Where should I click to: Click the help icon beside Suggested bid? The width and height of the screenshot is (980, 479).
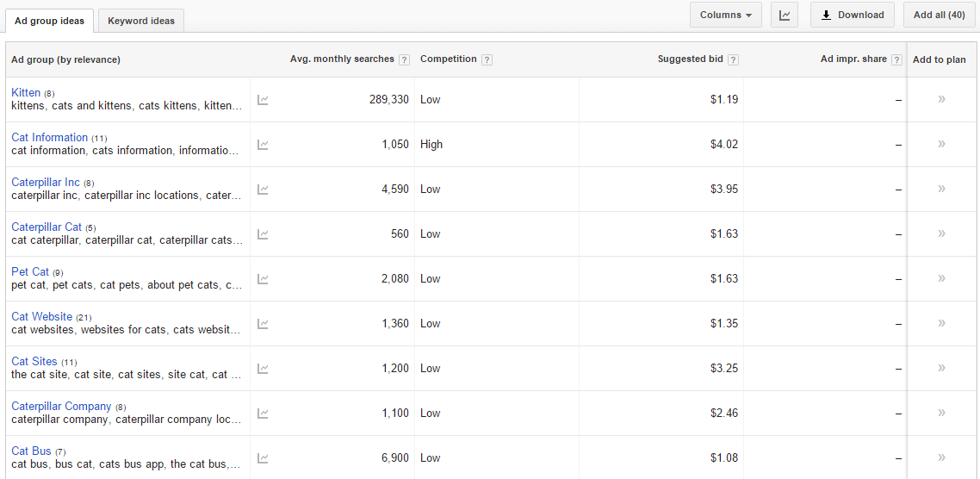point(733,59)
